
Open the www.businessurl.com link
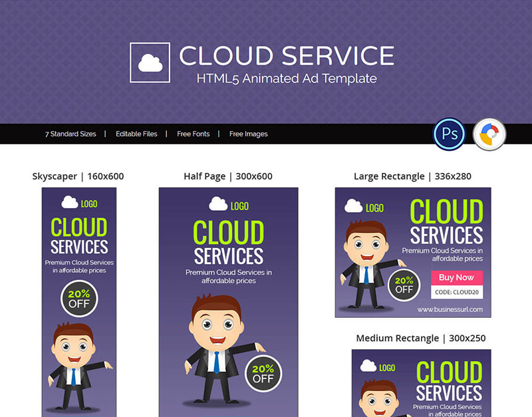(450, 309)
